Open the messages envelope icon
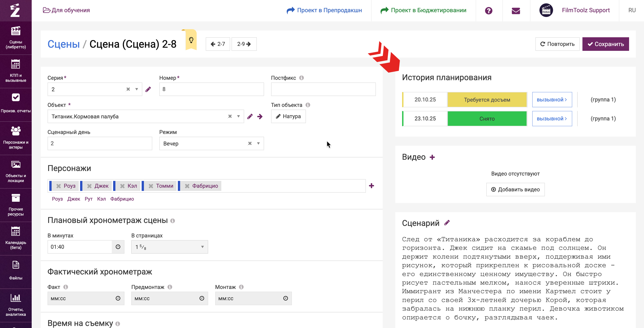The image size is (644, 328). 516,10
